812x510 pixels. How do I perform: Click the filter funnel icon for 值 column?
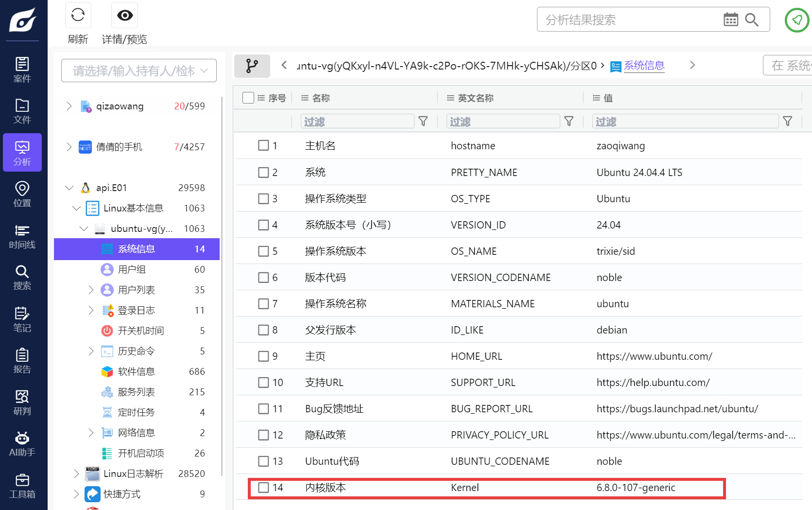(x=788, y=121)
